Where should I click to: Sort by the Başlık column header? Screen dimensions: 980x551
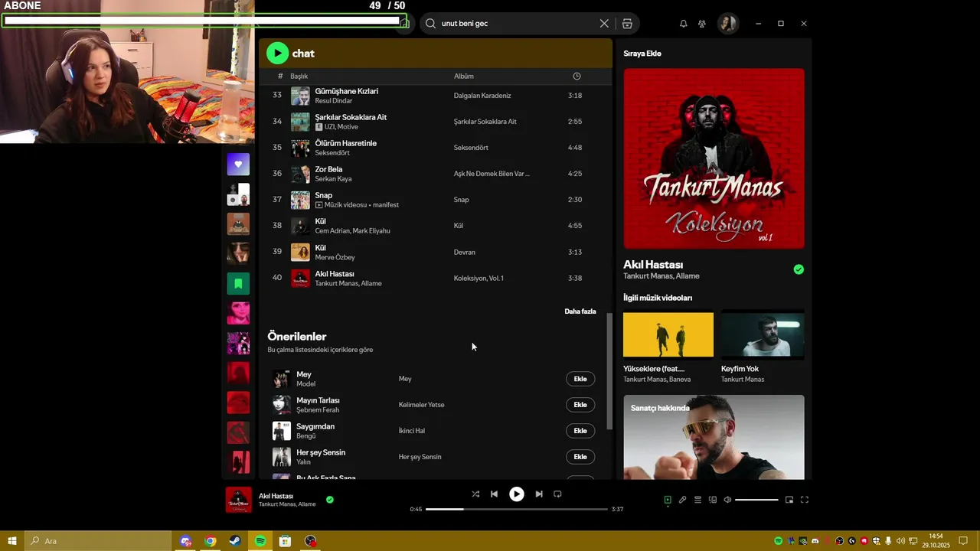tap(299, 76)
